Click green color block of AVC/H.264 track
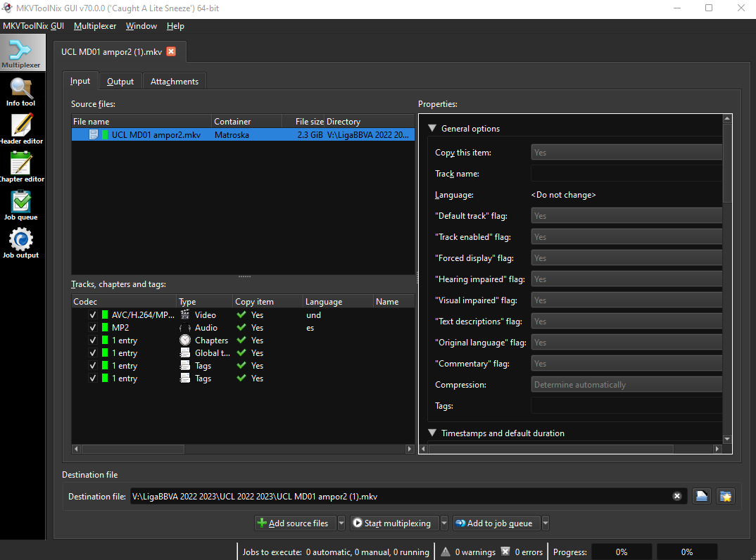Viewport: 756px width, 560px height. 105,314
